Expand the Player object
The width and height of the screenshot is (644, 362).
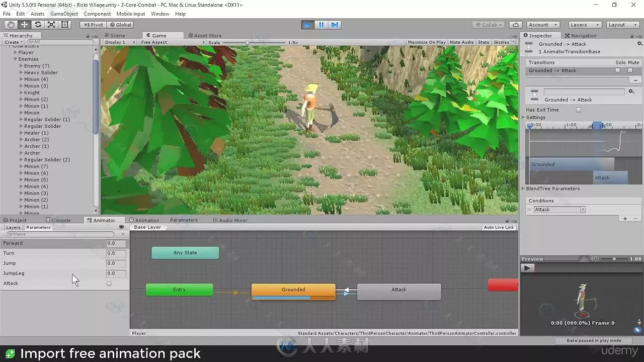[x=16, y=52]
